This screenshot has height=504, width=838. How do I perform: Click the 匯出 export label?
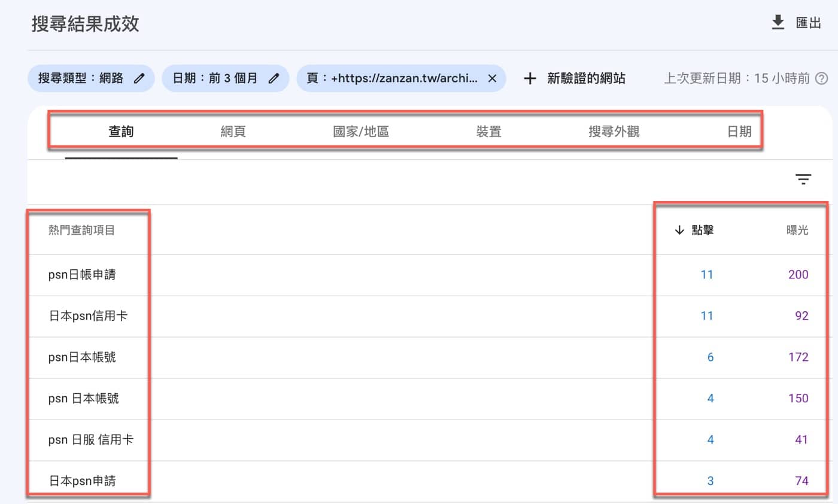[809, 23]
